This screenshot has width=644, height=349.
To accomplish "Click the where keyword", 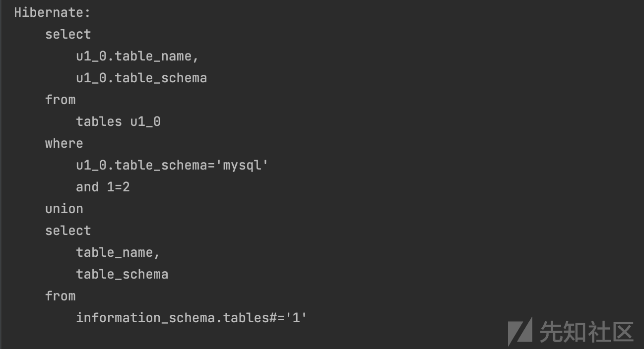I will [64, 143].
